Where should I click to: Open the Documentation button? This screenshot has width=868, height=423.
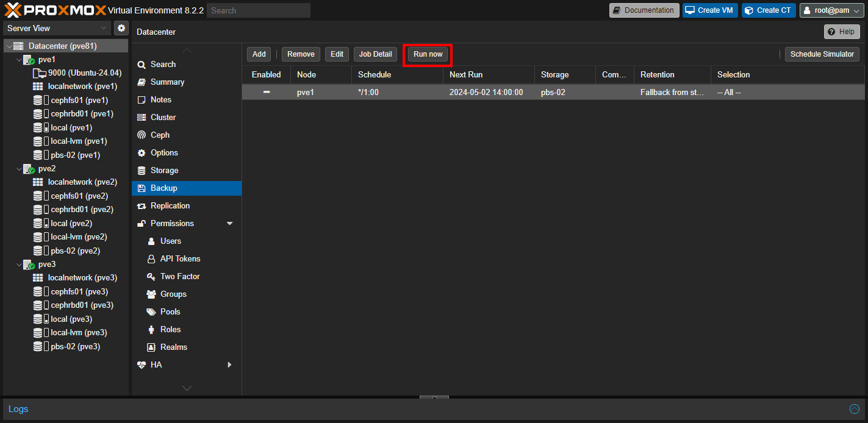644,10
